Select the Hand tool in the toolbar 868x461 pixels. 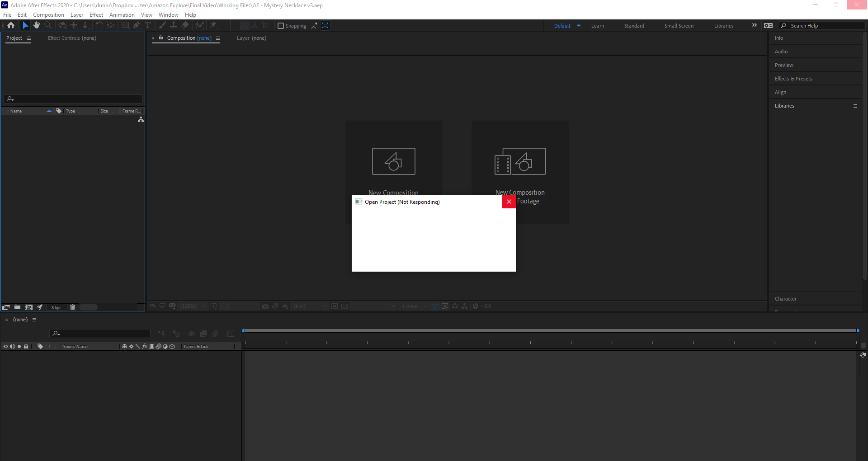(37, 25)
